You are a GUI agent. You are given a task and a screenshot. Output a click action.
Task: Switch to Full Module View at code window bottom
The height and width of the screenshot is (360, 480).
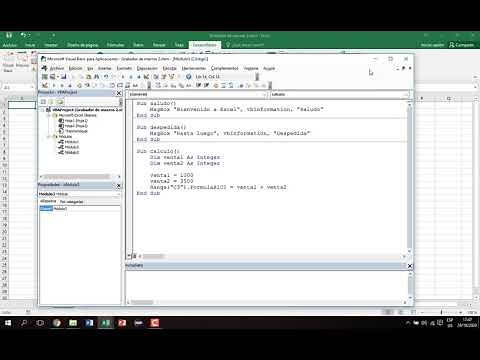[x=134, y=256]
